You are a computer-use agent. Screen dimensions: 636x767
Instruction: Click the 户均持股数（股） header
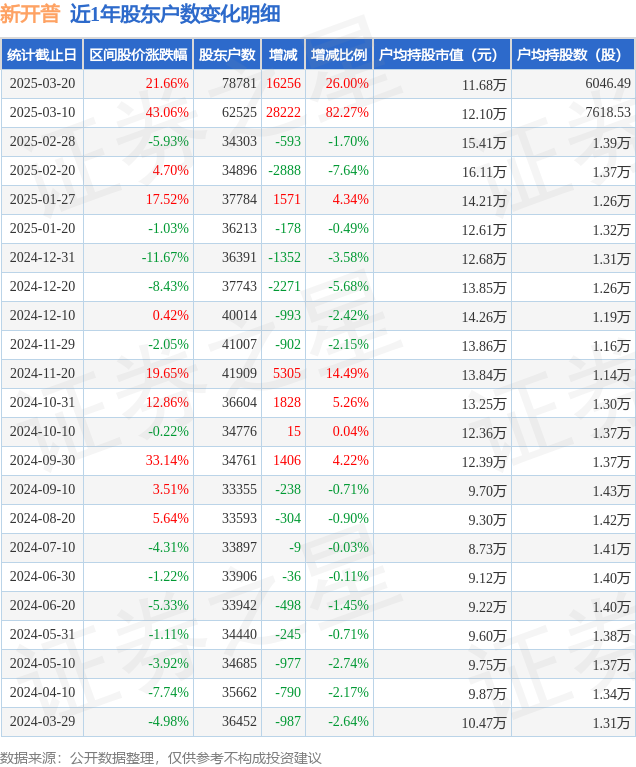click(x=572, y=55)
